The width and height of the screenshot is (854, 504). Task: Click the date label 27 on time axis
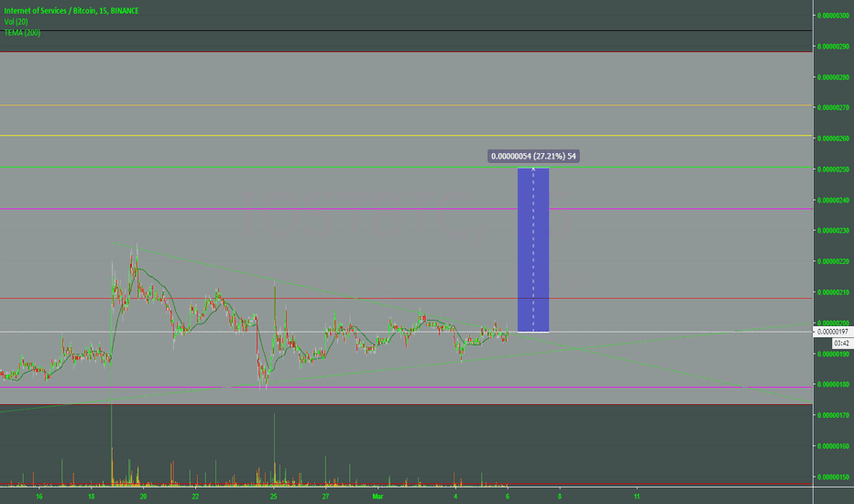[x=325, y=497]
